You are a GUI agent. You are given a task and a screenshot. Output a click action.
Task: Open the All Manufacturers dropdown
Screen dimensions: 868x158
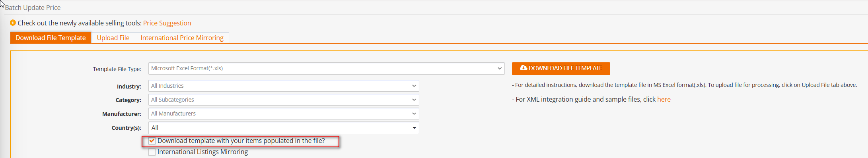coord(284,114)
